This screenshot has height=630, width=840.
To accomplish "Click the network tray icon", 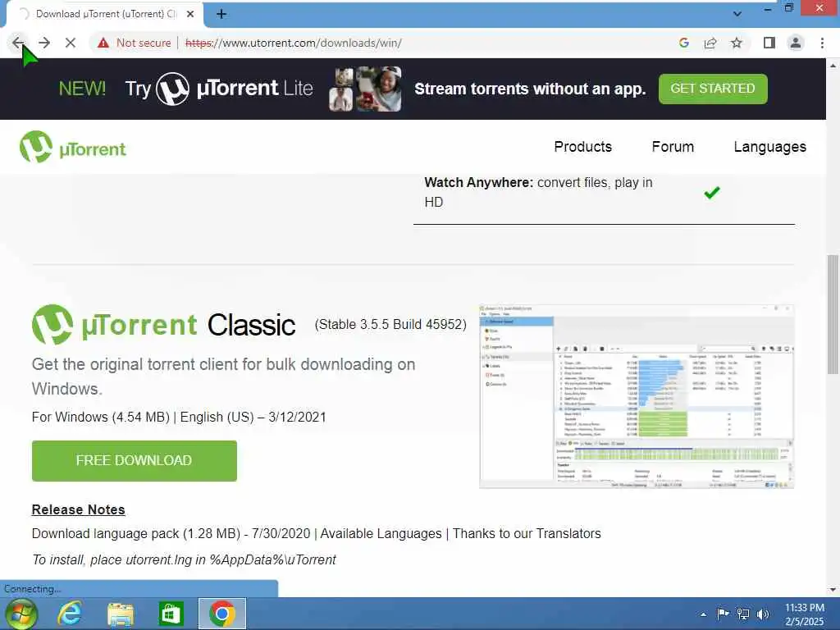I will pos(743,614).
